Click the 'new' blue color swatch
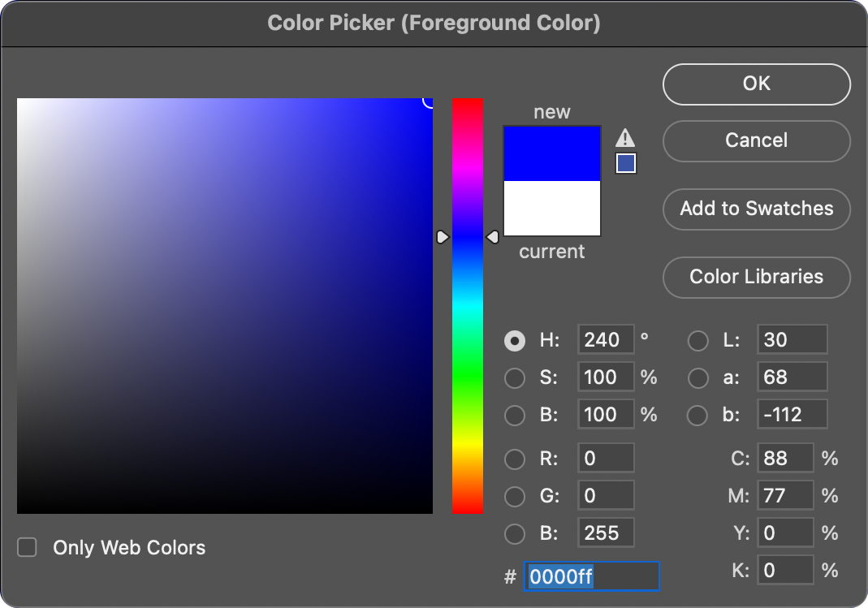 point(551,153)
